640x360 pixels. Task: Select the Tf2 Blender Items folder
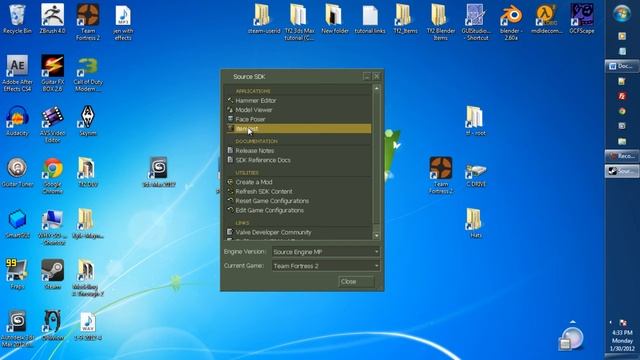pyautogui.click(x=440, y=22)
